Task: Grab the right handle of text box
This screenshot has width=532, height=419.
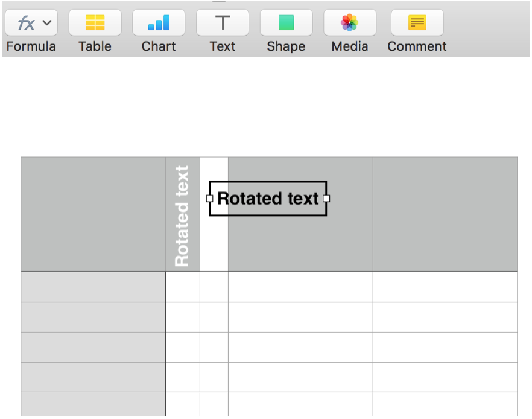Action: pyautogui.click(x=326, y=199)
